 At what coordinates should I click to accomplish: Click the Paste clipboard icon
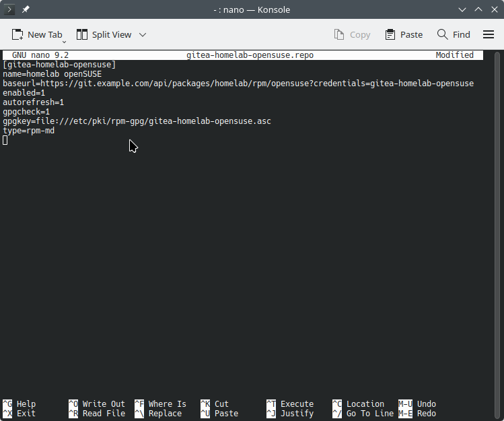click(390, 34)
